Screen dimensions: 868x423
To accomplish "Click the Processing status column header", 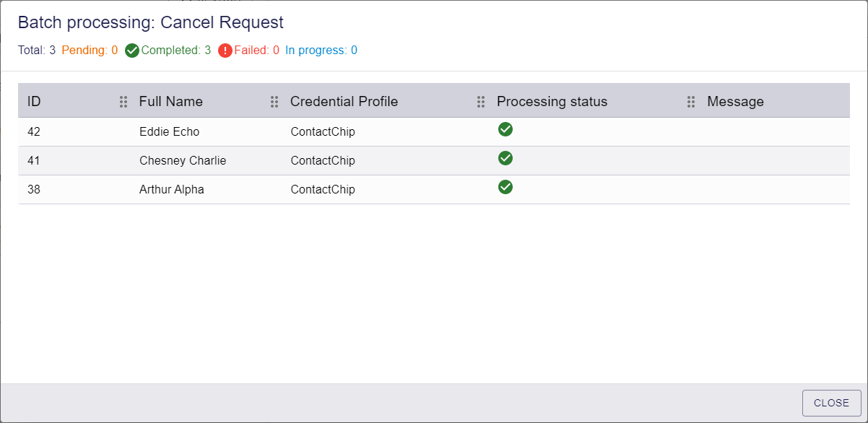I will point(552,102).
